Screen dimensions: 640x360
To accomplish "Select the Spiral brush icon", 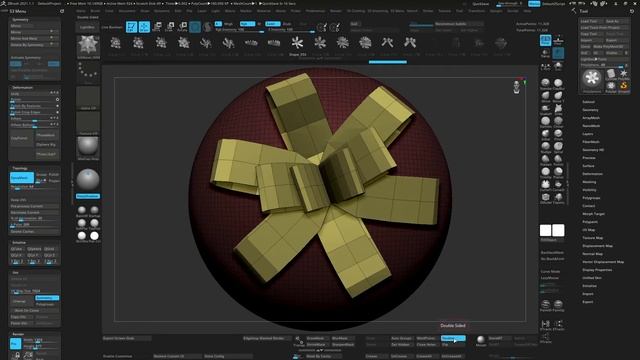I will [x=558, y=147].
